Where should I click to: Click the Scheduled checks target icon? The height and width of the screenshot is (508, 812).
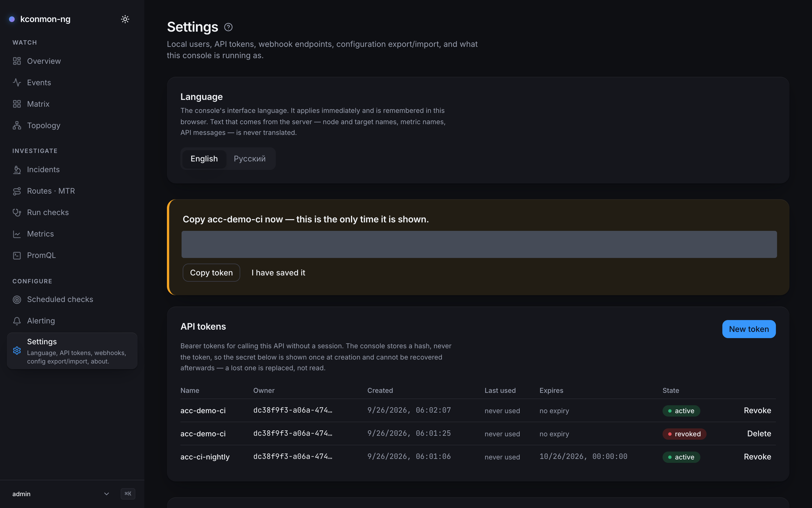17,300
